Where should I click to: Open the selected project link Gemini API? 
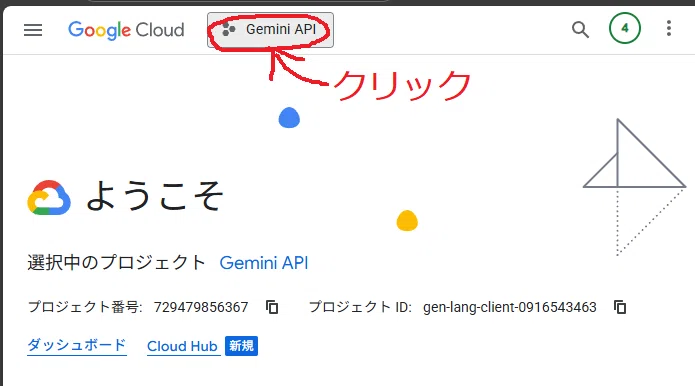(x=264, y=263)
